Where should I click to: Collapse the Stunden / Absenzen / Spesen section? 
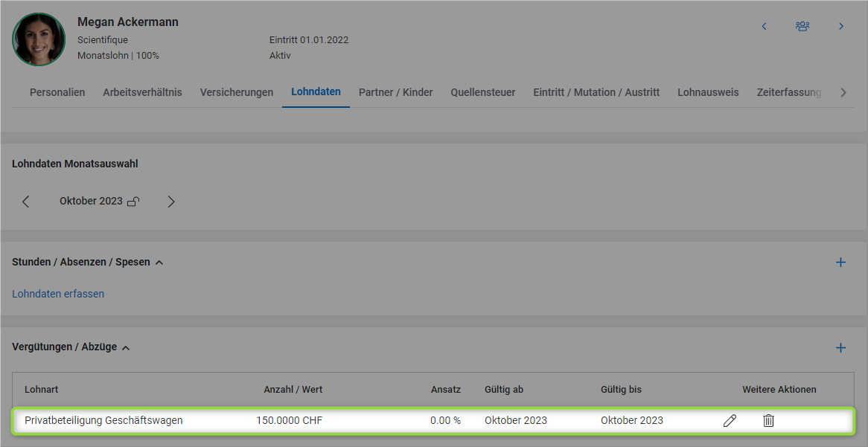coord(159,263)
